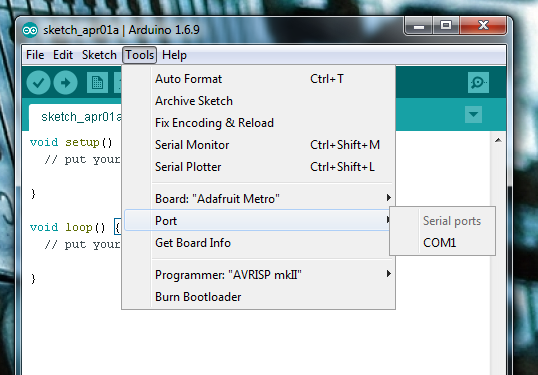Screen dimensions: 538x375
Task: Open the Serial Monitor magnifier icon
Action: pyautogui.click(x=478, y=82)
